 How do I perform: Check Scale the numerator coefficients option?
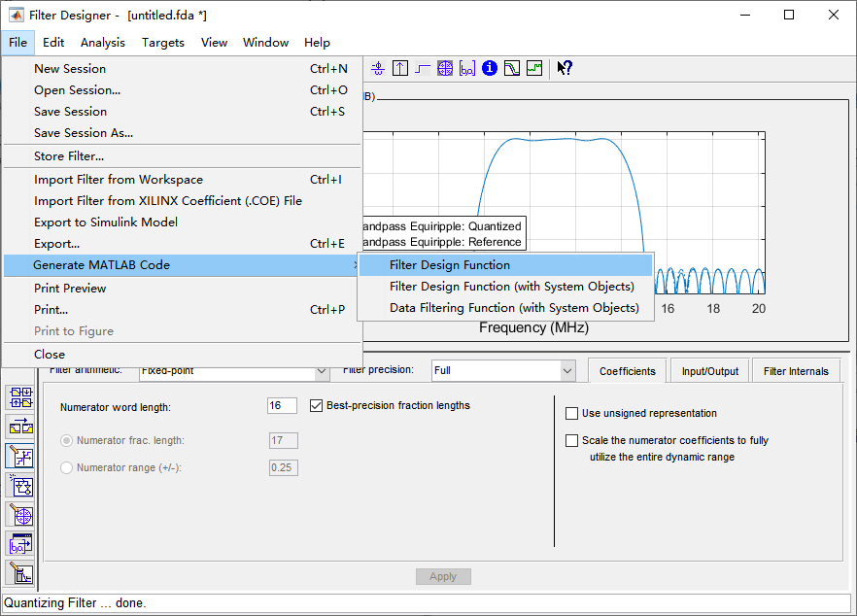[571, 440]
